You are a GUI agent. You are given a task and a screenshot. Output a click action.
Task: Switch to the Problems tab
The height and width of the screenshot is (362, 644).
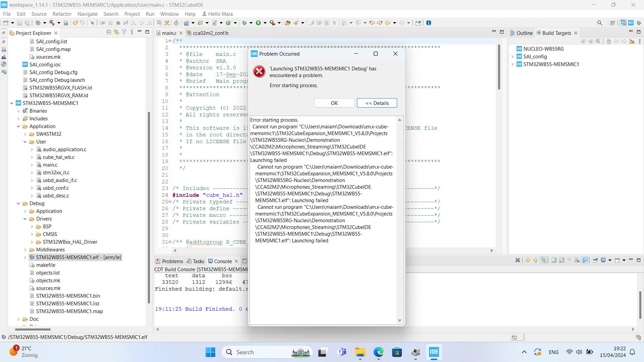[169, 261]
